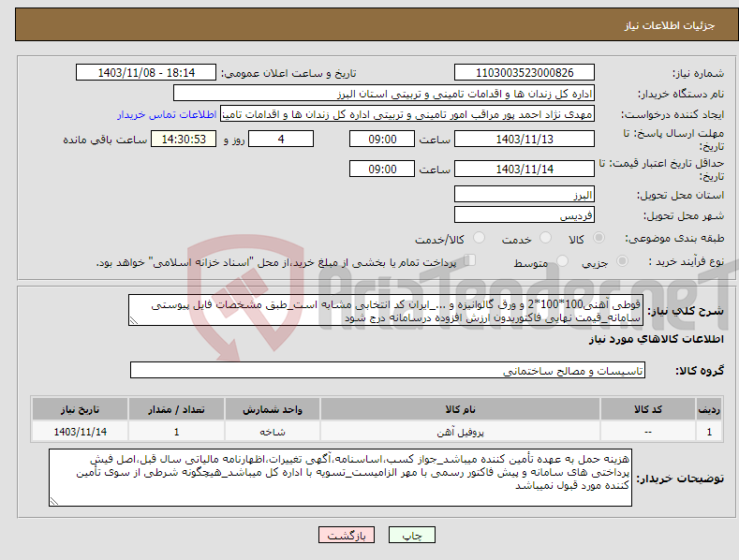Click the تاریخ نیاز column header
The height and width of the screenshot is (560, 739).
coord(81,409)
